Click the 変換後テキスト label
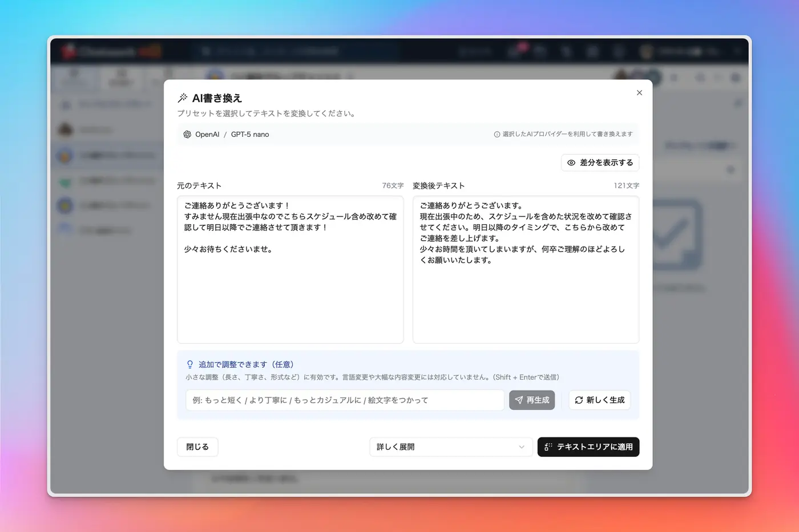 pos(439,186)
